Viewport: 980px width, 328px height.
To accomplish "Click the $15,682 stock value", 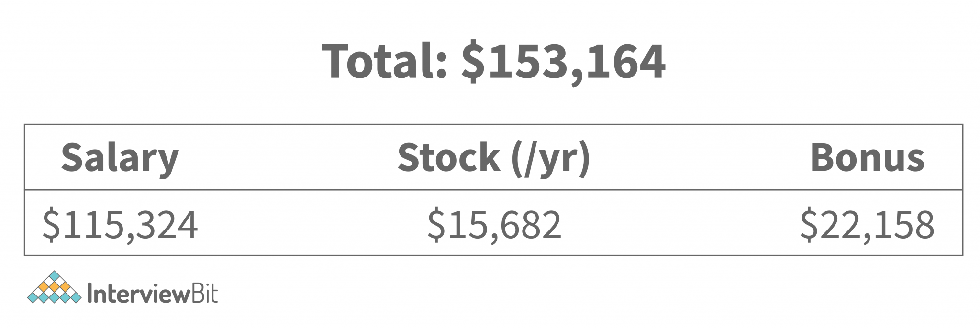I will pos(494,225).
